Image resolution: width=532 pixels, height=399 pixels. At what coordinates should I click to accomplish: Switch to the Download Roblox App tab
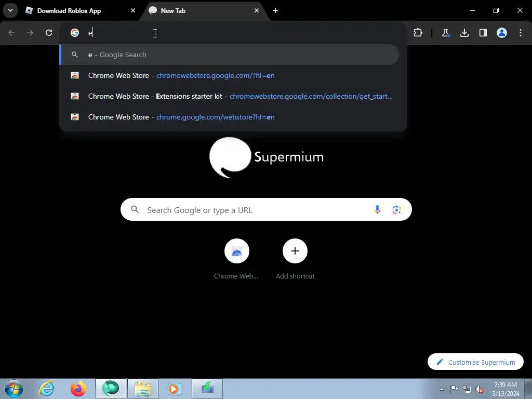81,10
